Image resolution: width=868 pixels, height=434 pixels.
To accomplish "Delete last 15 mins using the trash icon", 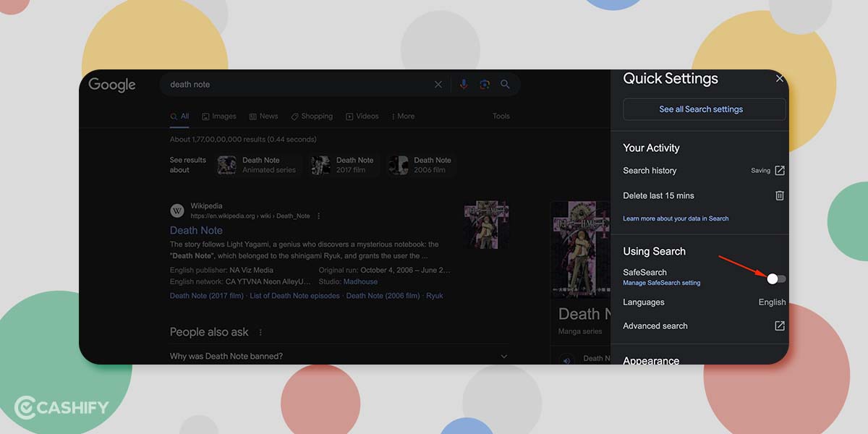I will 779,195.
